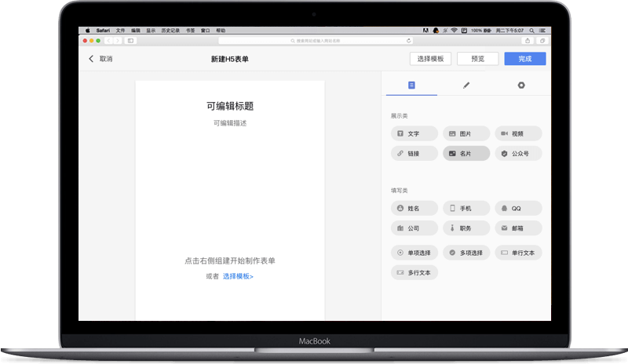Add a 公众号 component
Screen dimensions: 628x364
518,154
